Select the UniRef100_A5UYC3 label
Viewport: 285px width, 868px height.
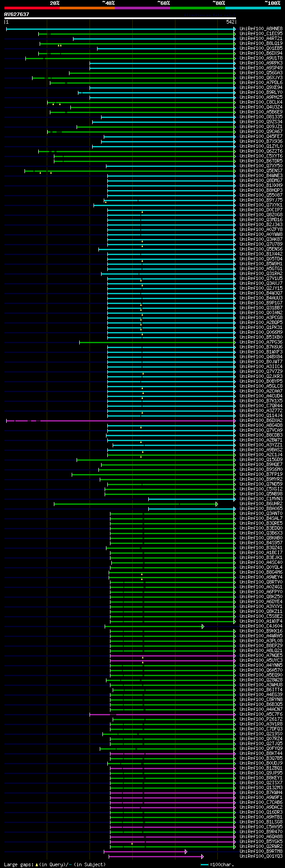point(261,660)
